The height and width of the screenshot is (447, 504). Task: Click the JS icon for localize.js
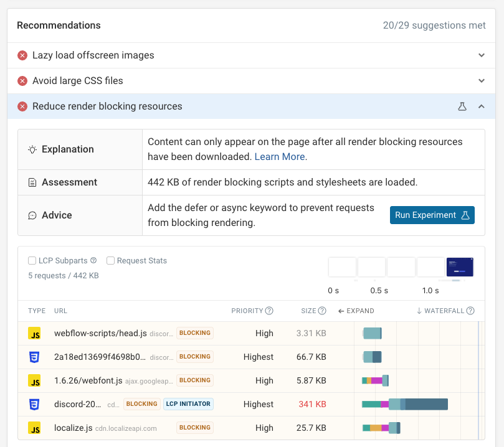pyautogui.click(x=35, y=428)
